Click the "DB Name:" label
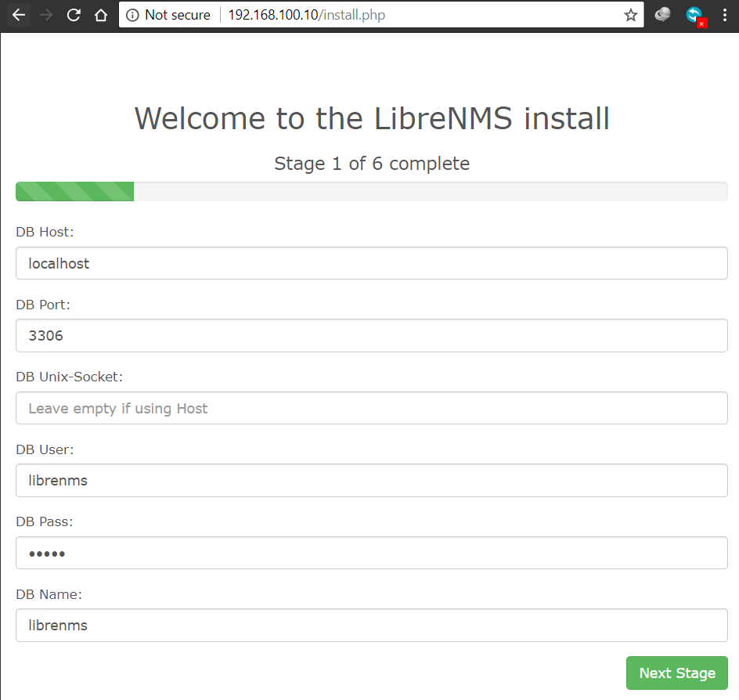This screenshot has width=739, height=700. [49, 594]
